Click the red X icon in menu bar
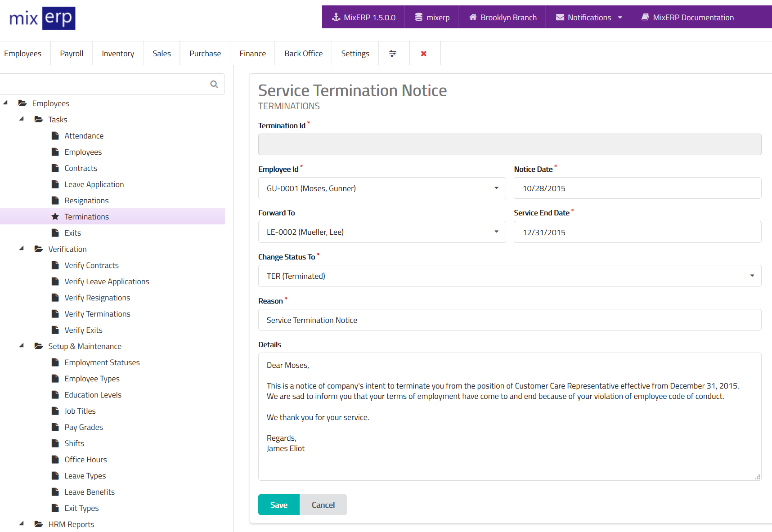Screen dimensions: 772x532 (424, 54)
